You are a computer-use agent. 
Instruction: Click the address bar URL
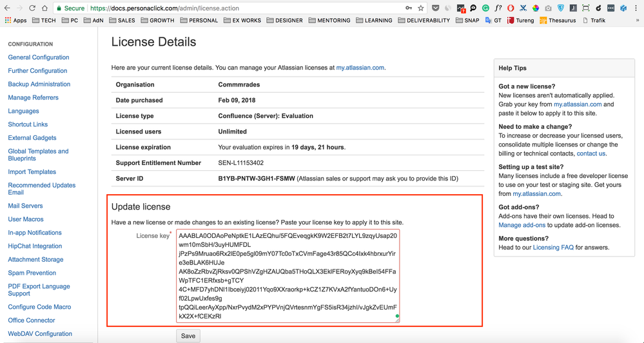click(164, 8)
